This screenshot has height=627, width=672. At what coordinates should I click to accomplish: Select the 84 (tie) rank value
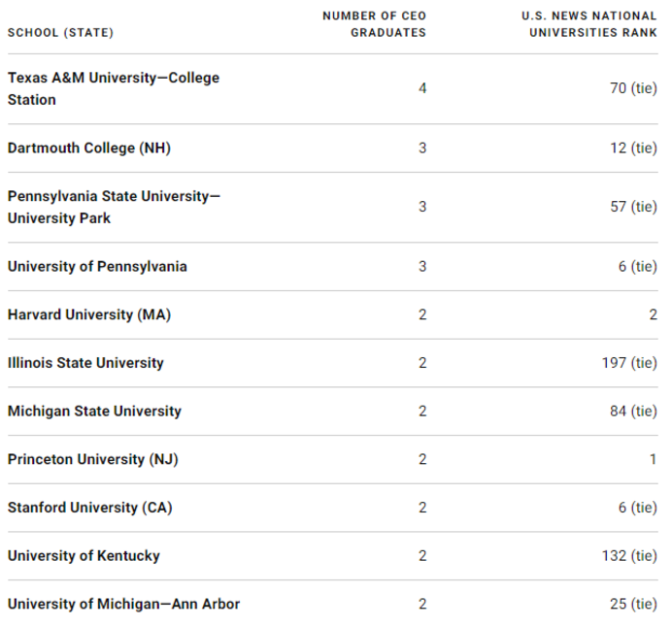(633, 411)
